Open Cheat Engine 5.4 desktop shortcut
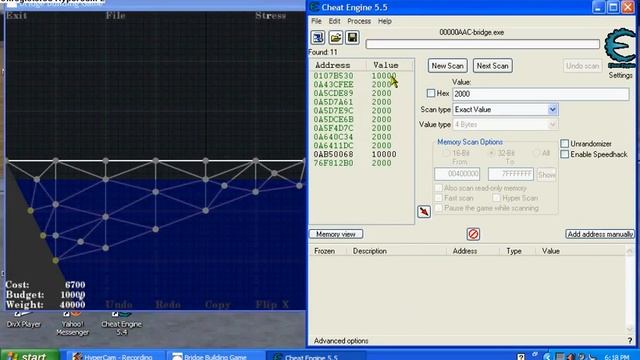The width and height of the screenshot is (640, 360). click(122, 324)
